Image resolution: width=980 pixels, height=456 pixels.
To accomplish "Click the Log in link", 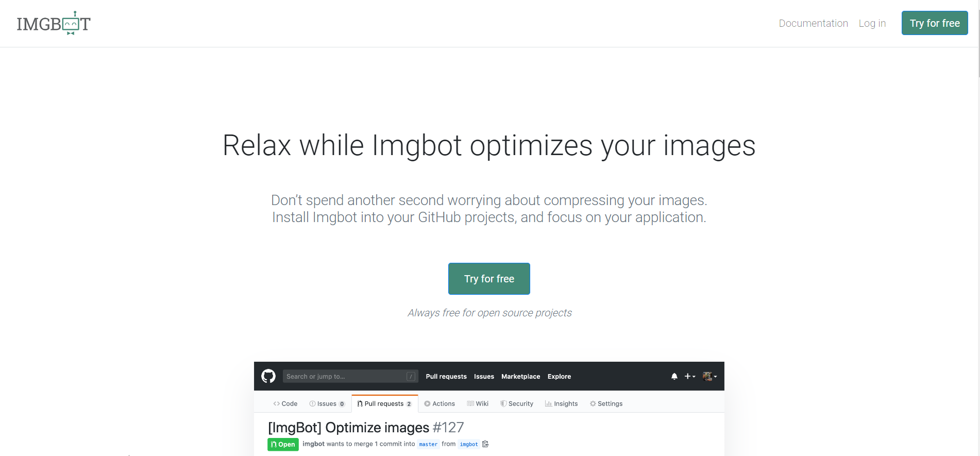I will 872,23.
